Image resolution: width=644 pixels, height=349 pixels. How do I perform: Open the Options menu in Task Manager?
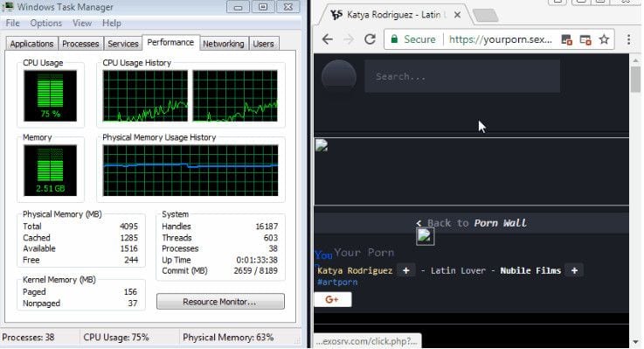click(x=46, y=23)
